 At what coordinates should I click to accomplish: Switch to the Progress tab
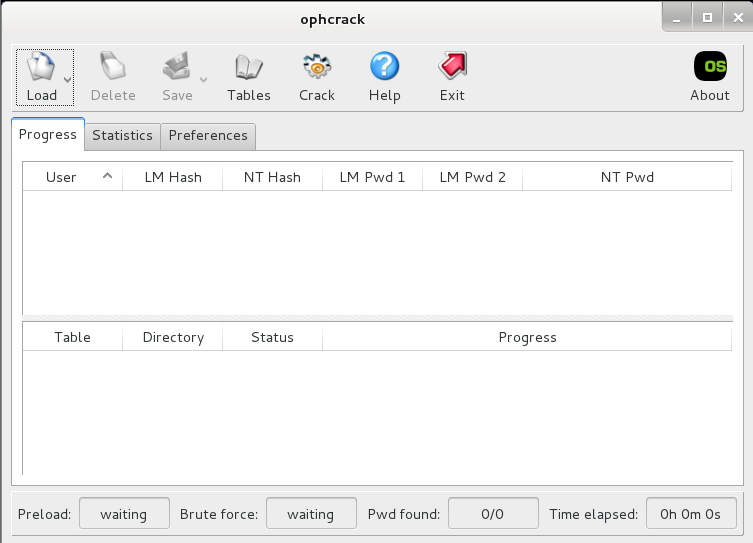(48, 134)
